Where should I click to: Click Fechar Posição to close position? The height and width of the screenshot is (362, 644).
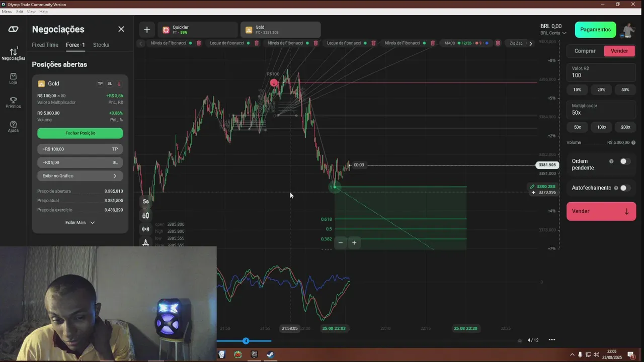(80, 133)
